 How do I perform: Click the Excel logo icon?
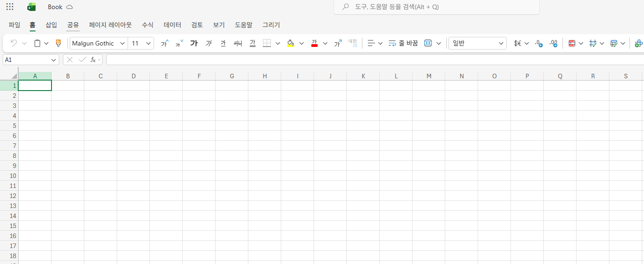coord(31,7)
